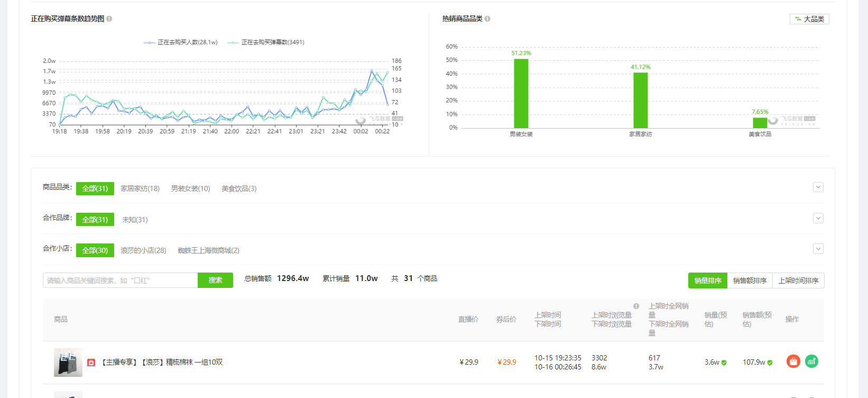Viewport: 868px width, 398px height.
Task: Click the red ¥29.9 coupon price
Action: (x=507, y=363)
